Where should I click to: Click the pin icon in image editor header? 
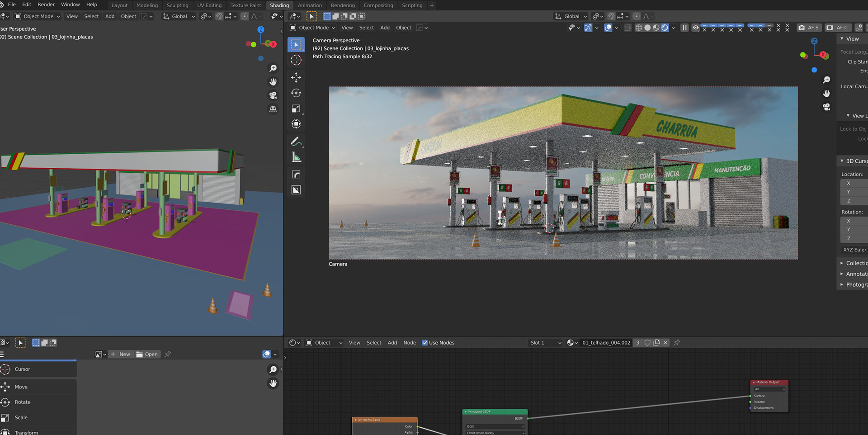click(x=168, y=354)
